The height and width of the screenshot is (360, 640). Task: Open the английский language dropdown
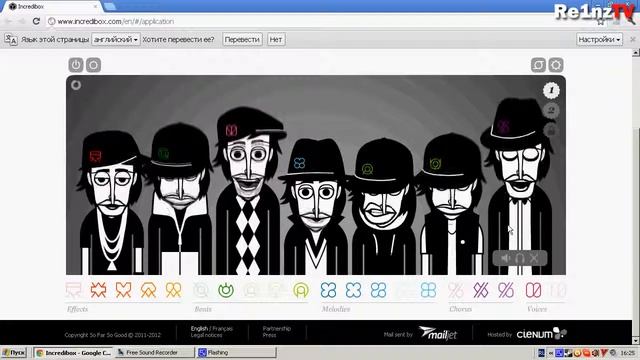[116, 40]
